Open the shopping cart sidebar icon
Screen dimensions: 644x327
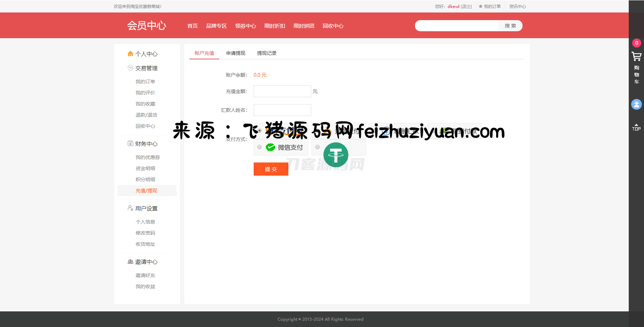coord(636,57)
